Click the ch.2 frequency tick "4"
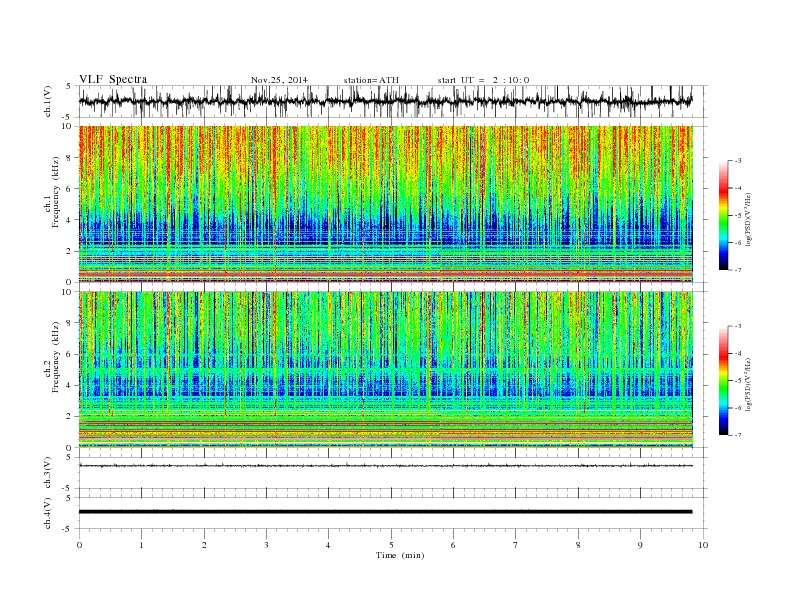This screenshot has height=612, width=792. [70, 386]
